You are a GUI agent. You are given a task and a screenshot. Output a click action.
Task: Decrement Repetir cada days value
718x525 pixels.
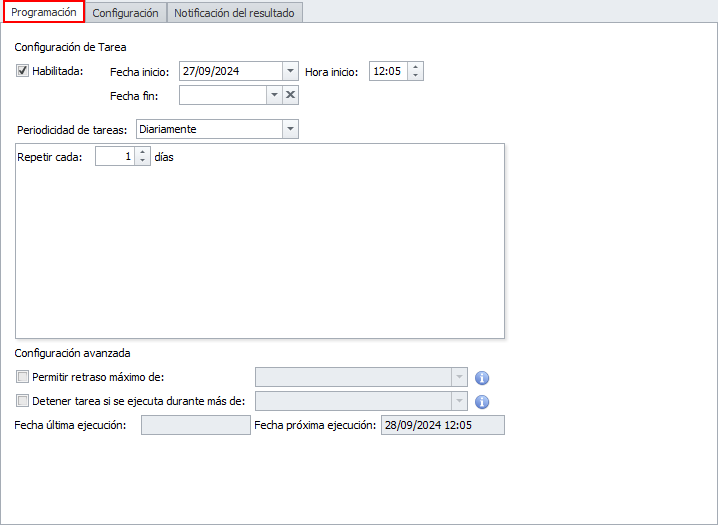142,161
